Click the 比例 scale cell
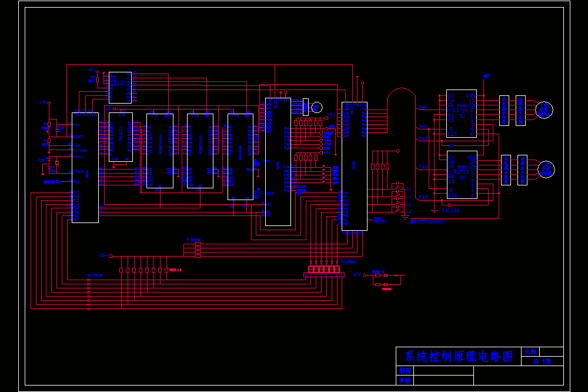 click(530, 352)
